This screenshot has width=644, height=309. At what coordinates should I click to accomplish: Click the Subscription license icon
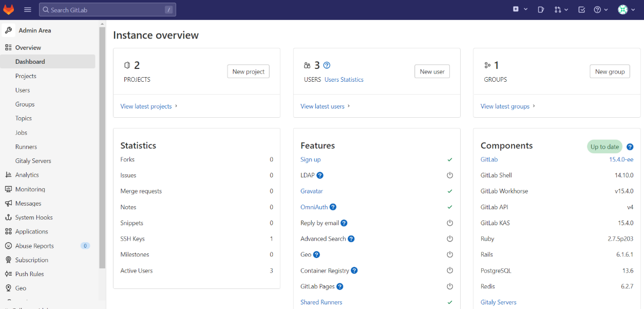[x=8, y=260]
